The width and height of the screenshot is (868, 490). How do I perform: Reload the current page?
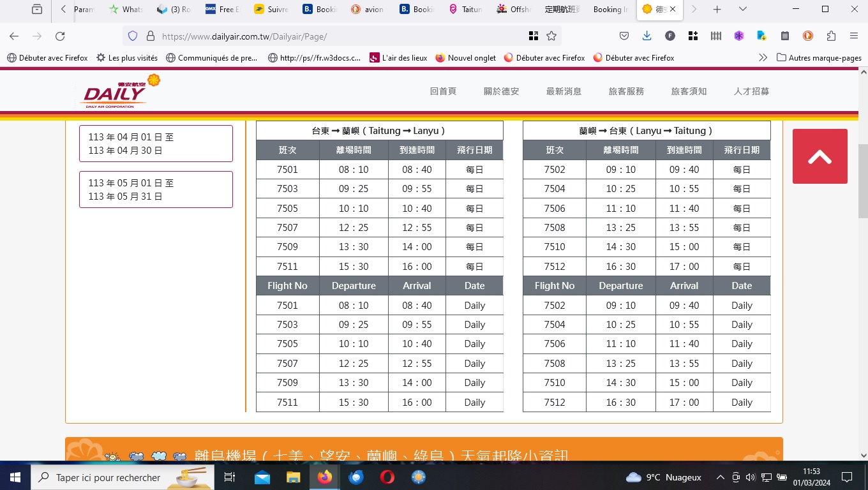tap(60, 36)
